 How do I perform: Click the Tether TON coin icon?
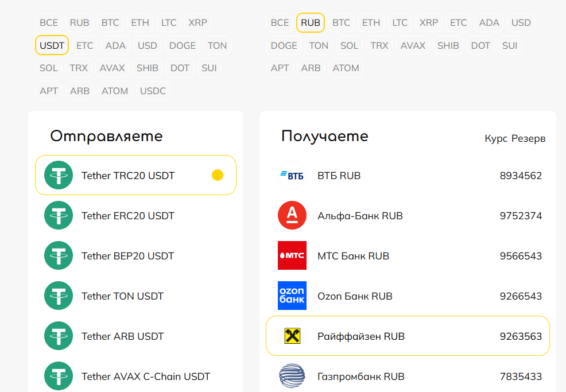click(x=59, y=296)
